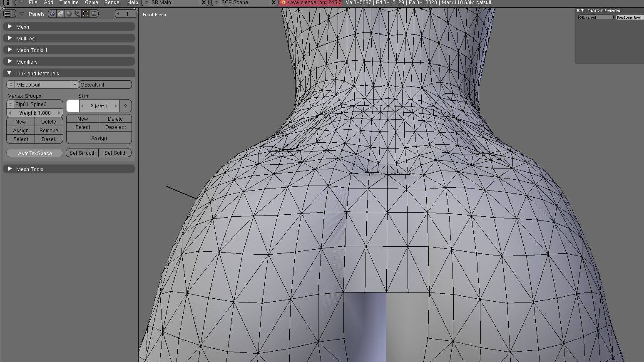The height and width of the screenshot is (362, 644).
Task: Click Delete under Vertex Groups
Action: 49,121
